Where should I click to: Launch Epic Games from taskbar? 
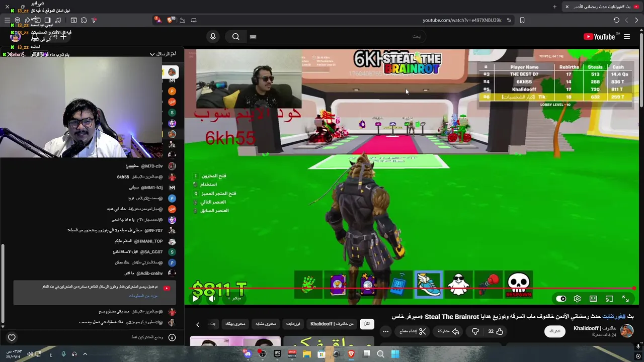tap(277, 354)
